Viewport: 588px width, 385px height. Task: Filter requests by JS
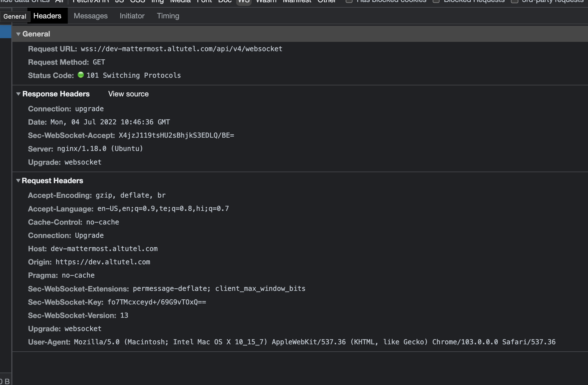119,1
